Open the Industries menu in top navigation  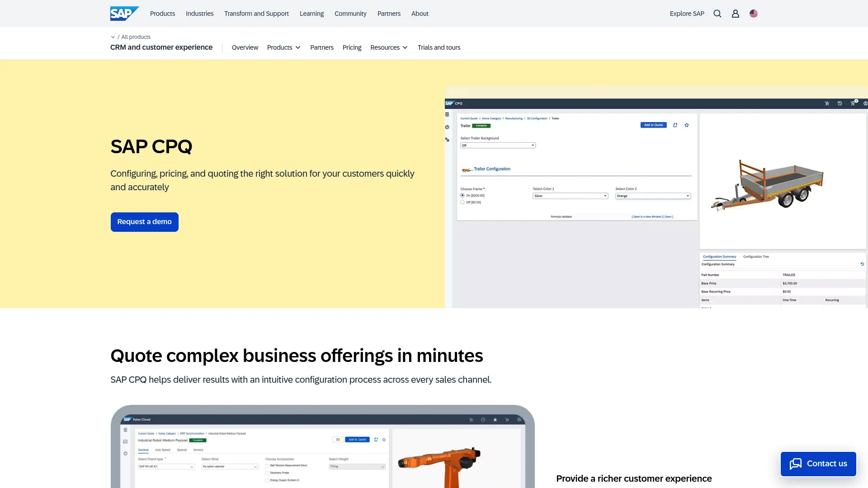[x=199, y=14]
